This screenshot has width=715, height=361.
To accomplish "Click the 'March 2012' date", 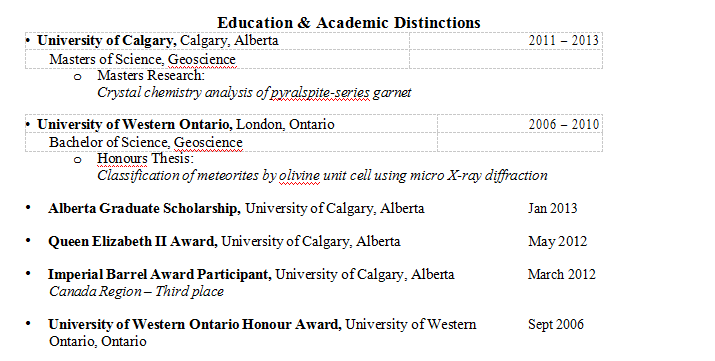I will click(x=562, y=274).
